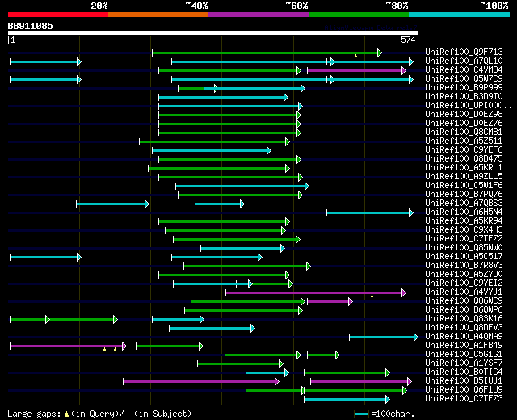Select the UniRef100_D0EZ98 label
This screenshot has width=517, height=420.
[464, 114]
